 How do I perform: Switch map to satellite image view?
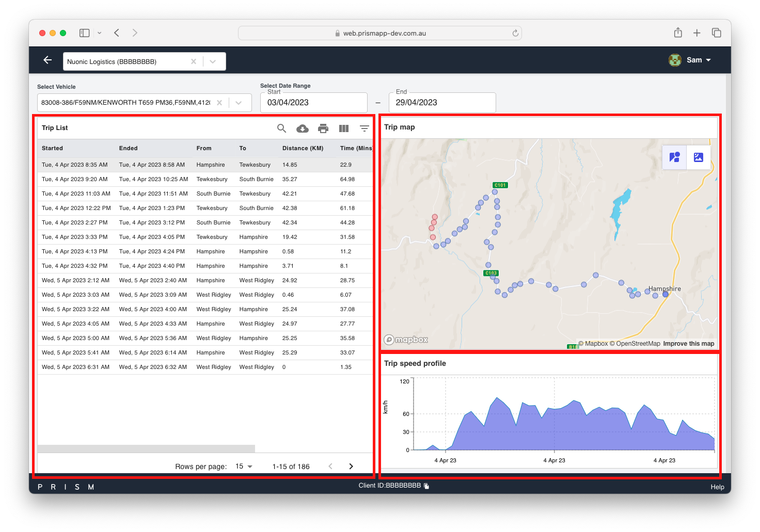pos(699,157)
